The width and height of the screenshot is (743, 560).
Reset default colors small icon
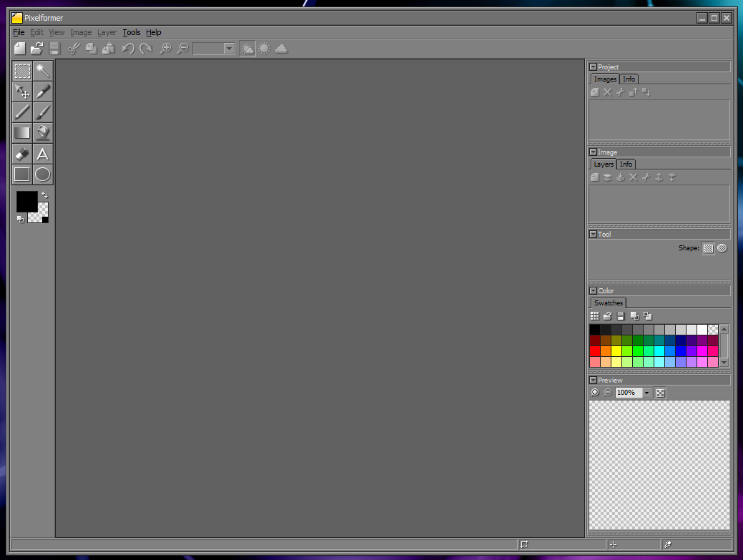pyautogui.click(x=20, y=219)
